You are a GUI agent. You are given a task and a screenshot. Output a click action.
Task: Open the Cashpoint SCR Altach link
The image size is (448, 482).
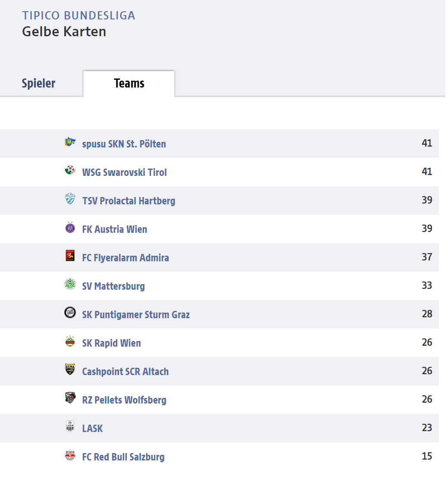125,372
